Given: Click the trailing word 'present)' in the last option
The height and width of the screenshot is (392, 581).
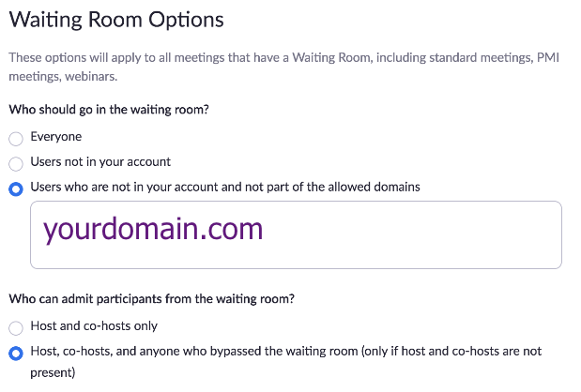Looking at the screenshot, I should [56, 371].
